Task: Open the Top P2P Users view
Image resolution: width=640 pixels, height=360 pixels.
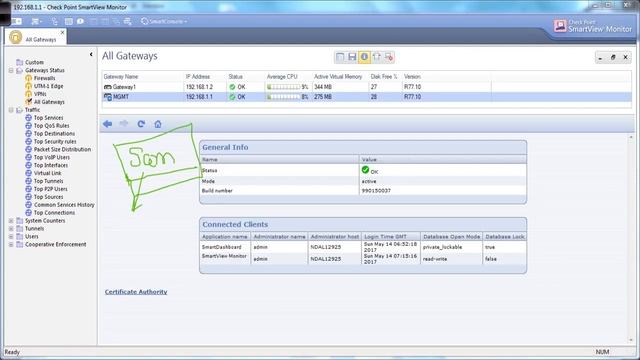Action: click(x=51, y=189)
